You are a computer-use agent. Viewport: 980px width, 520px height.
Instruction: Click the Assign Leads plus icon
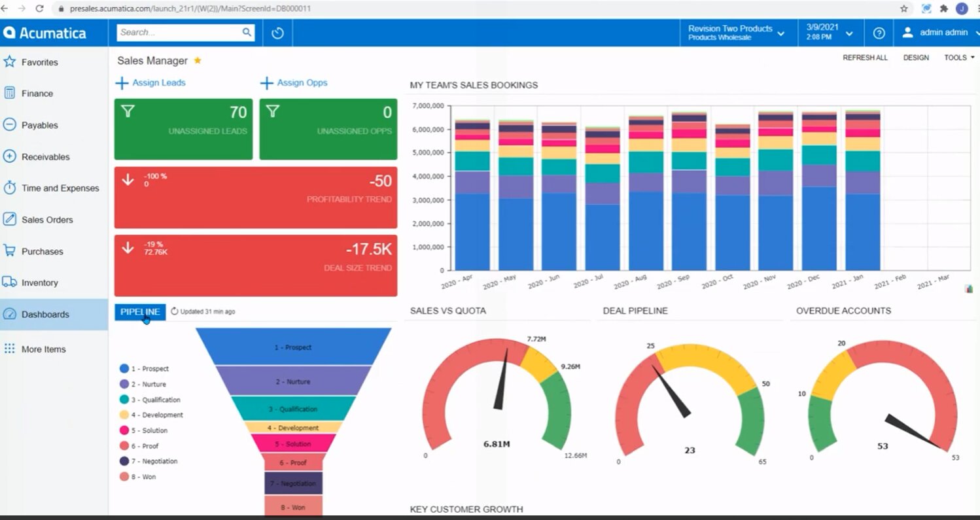(x=122, y=83)
